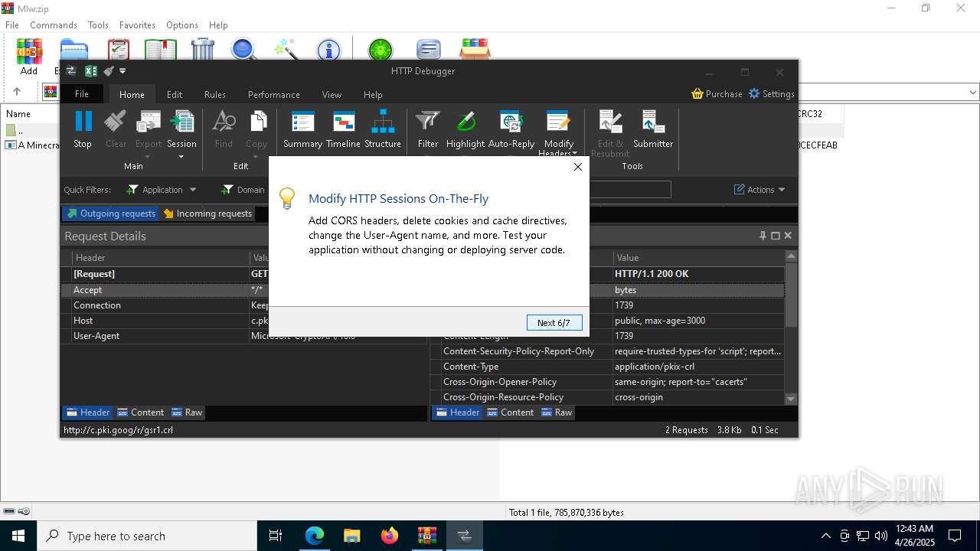Select response panel Raw tab

tap(557, 412)
